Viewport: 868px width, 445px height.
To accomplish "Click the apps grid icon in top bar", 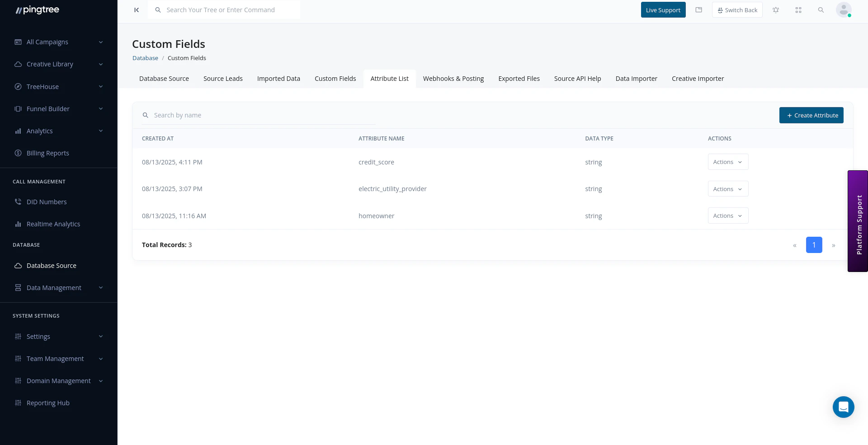I will click(x=798, y=9).
